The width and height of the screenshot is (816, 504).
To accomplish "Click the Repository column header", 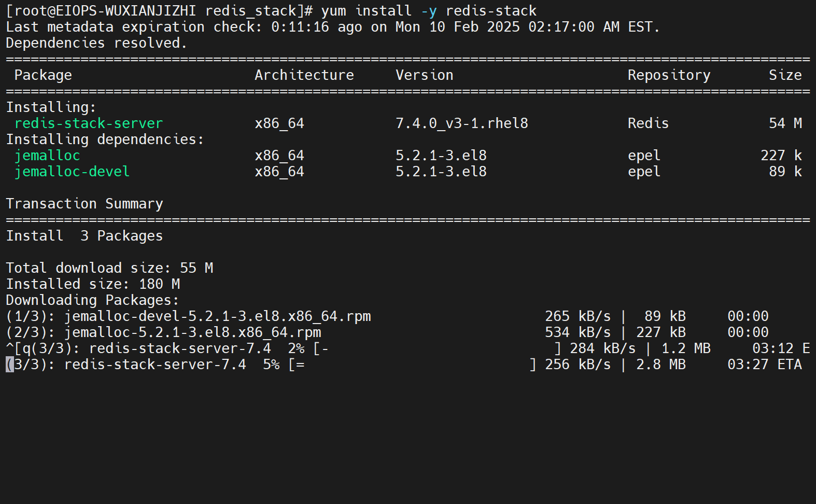I will pyautogui.click(x=669, y=75).
